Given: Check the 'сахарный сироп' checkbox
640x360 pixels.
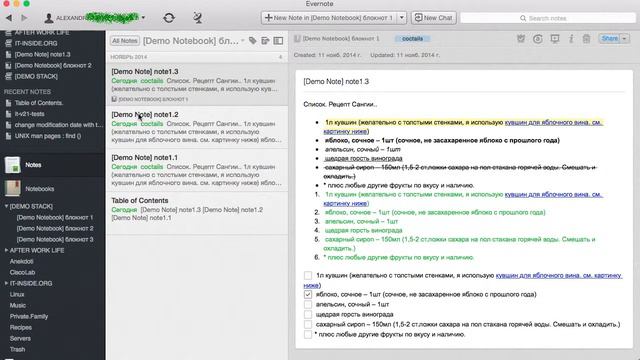Looking at the screenshot, I should point(308,324).
